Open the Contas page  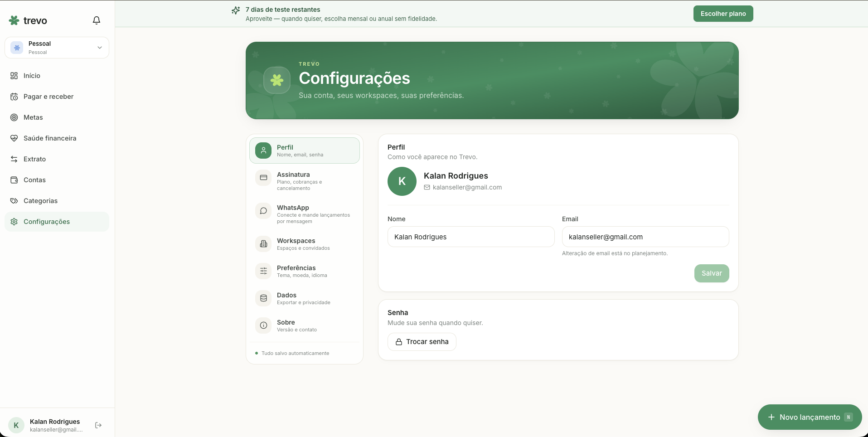(x=57, y=180)
